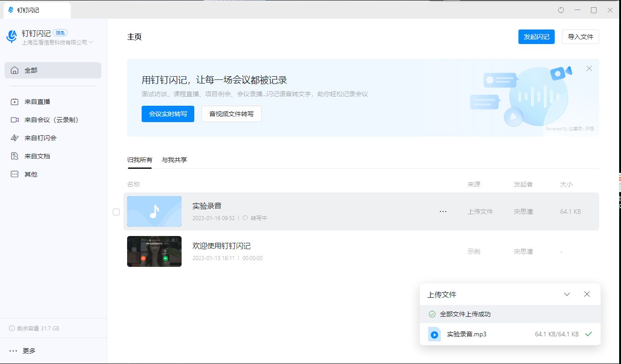Click the 音视频文件转写 button

pyautogui.click(x=232, y=114)
